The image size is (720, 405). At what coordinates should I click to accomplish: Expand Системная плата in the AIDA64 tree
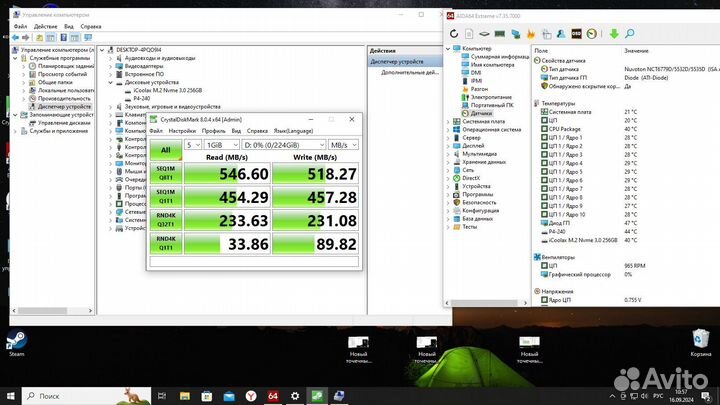click(448, 122)
